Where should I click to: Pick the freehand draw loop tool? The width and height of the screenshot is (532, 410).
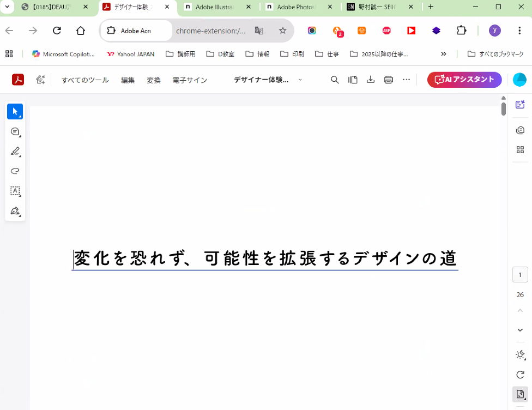tap(15, 171)
